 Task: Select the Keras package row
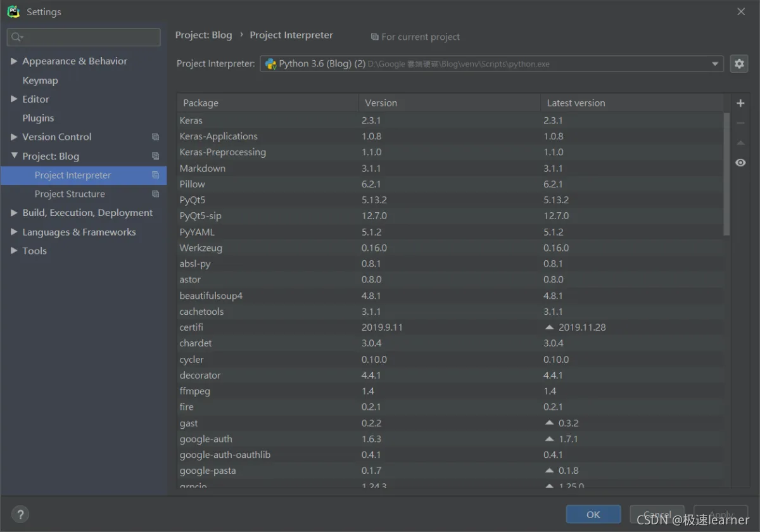click(x=450, y=120)
